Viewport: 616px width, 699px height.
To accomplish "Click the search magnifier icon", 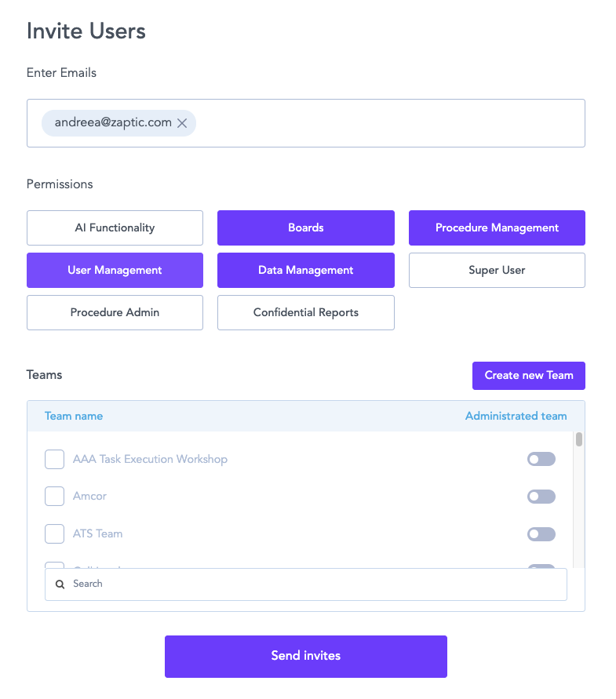I will (x=60, y=584).
